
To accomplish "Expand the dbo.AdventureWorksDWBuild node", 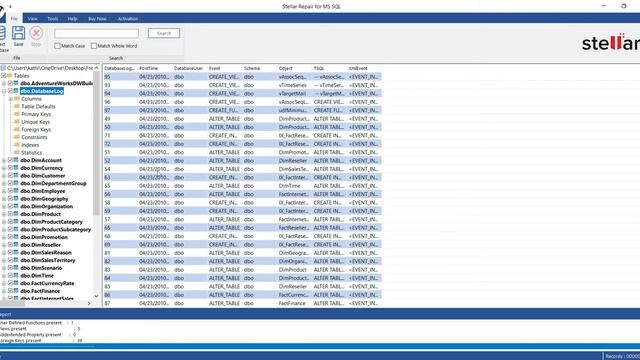I will tap(4, 83).
